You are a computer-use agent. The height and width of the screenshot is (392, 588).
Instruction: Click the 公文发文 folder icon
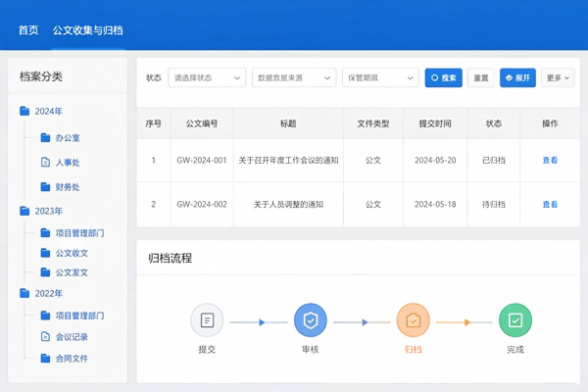[45, 272]
